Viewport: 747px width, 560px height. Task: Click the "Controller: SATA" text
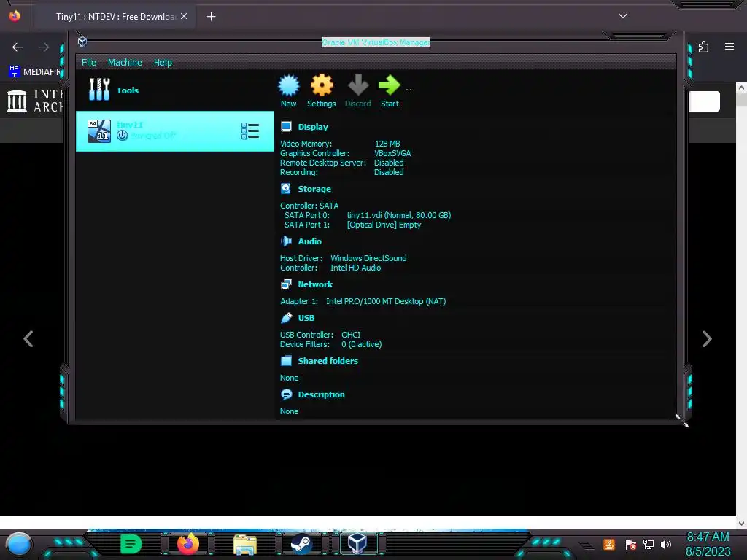point(309,205)
